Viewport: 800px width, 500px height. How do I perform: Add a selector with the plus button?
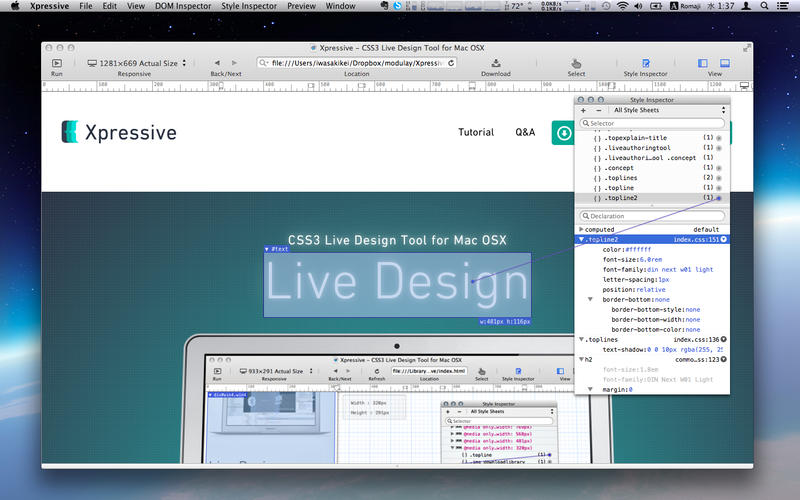(x=583, y=111)
